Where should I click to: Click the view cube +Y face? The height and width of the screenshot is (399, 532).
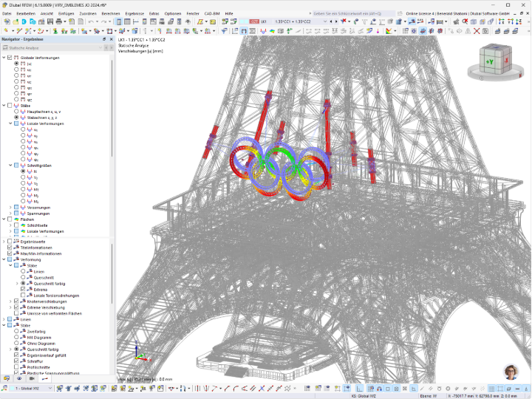tap(490, 62)
